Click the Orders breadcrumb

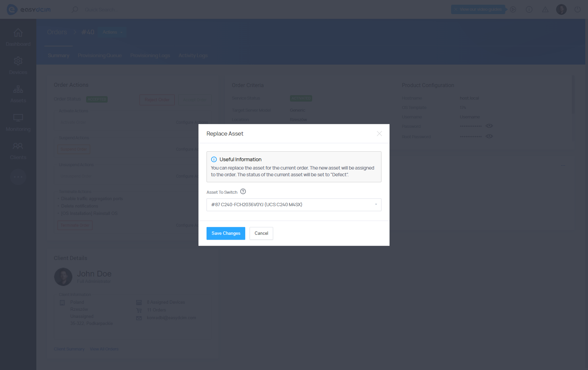pyautogui.click(x=57, y=32)
